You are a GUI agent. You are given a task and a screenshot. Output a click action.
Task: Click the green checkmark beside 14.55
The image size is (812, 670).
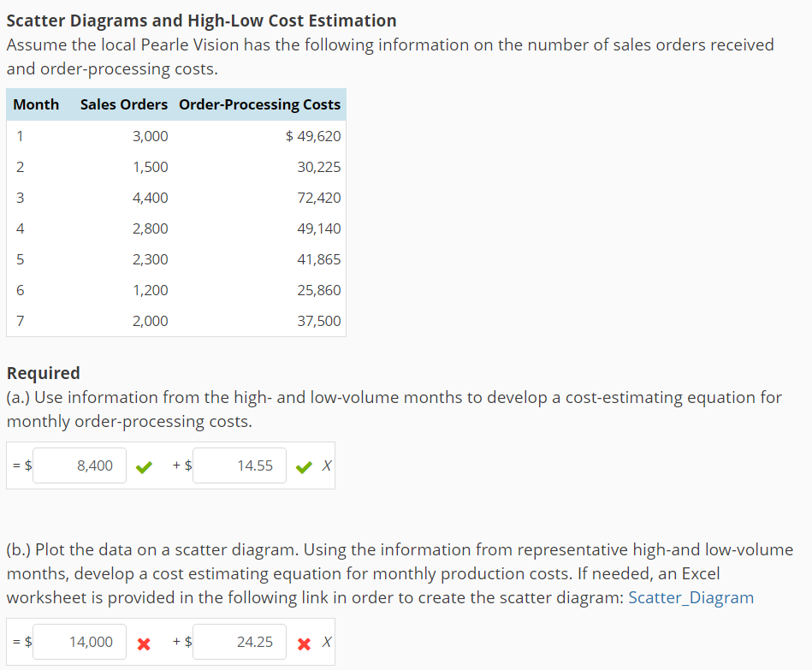pyautogui.click(x=302, y=465)
